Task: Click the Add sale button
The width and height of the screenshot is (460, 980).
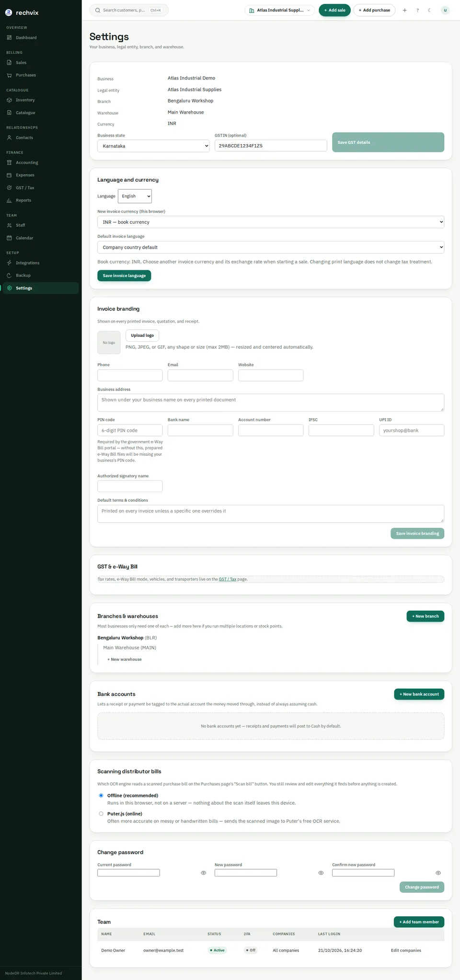Action: click(x=334, y=10)
